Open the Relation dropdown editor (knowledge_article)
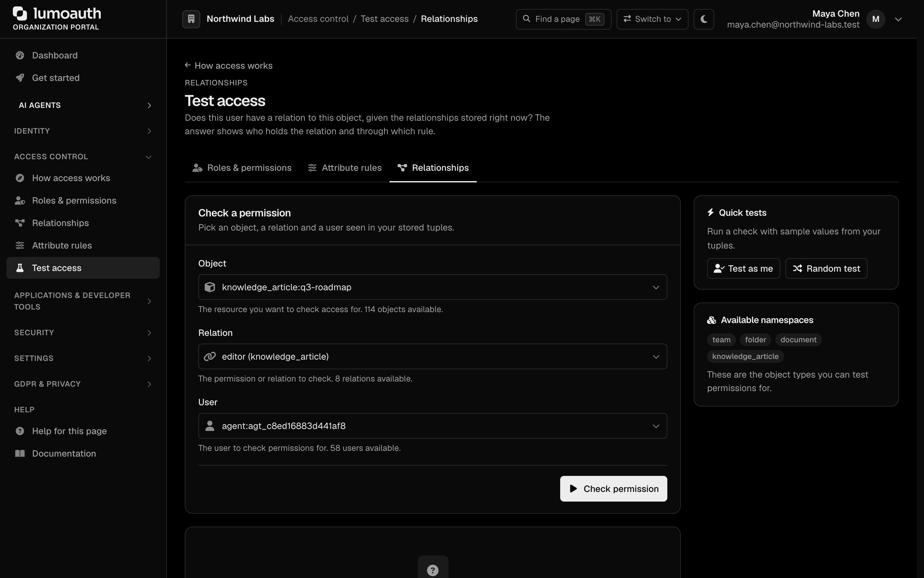 (432, 357)
